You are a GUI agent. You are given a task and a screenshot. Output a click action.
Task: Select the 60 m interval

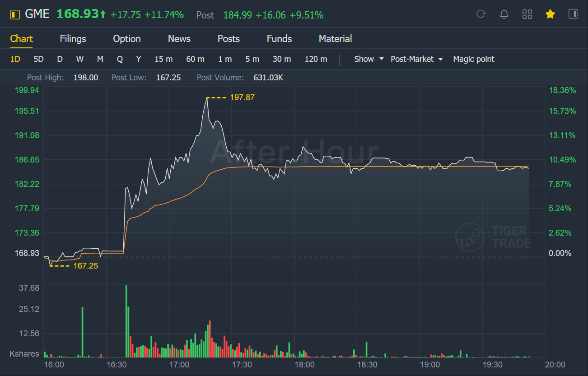[x=195, y=59]
